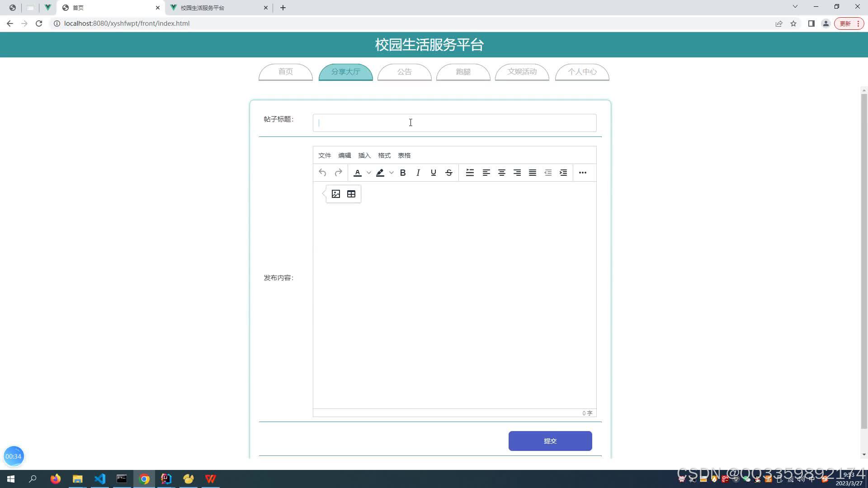Screen dimensions: 868x488
Task: Open the 表格 editor menu
Action: click(x=404, y=155)
